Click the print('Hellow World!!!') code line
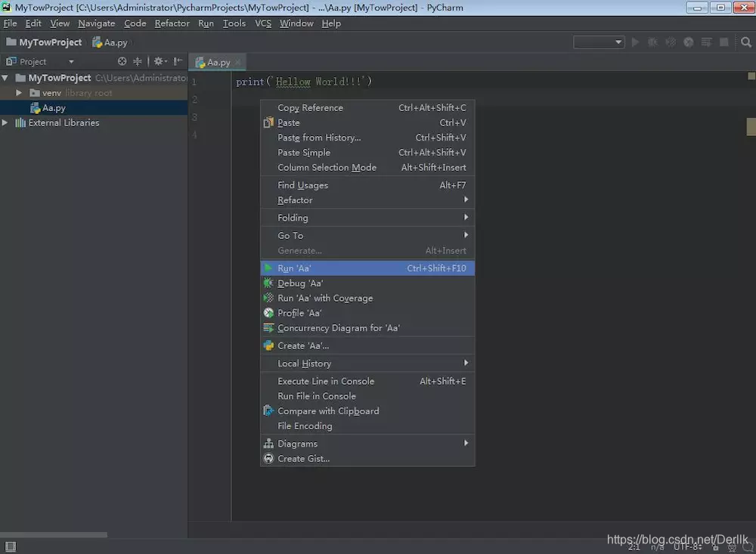Image resolution: width=756 pixels, height=554 pixels. (304, 82)
